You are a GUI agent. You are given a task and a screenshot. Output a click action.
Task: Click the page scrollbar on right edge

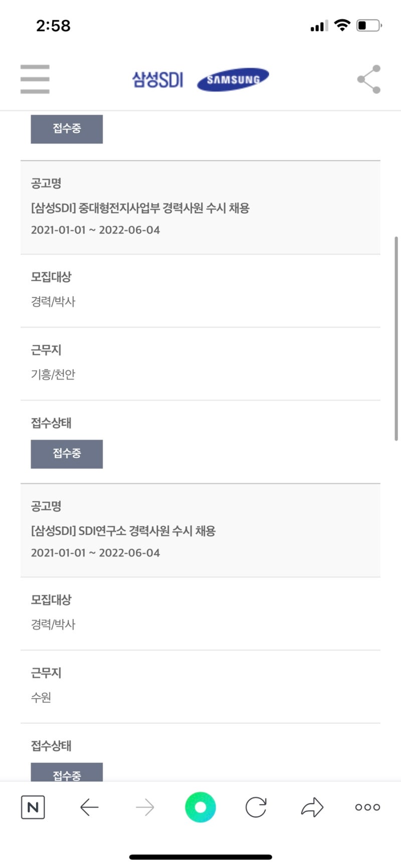396,338
